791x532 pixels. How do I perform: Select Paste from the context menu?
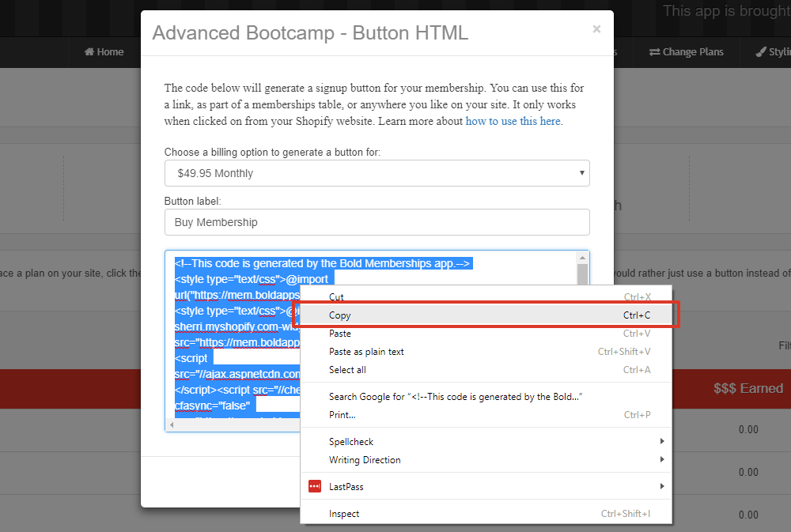(486, 334)
